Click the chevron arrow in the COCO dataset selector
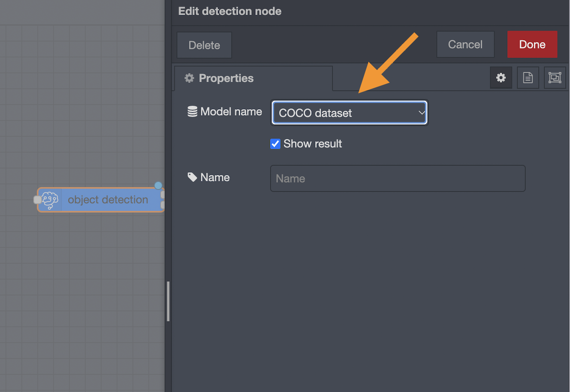 point(421,112)
